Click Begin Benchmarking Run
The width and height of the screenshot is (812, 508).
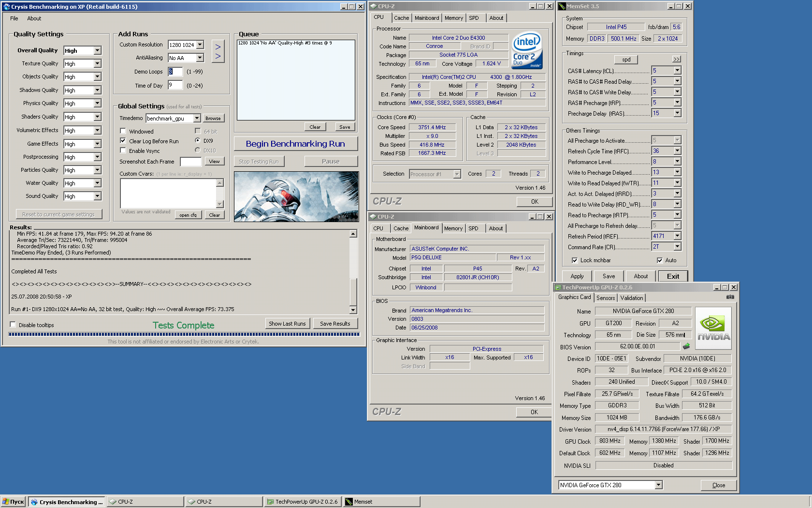coord(295,144)
